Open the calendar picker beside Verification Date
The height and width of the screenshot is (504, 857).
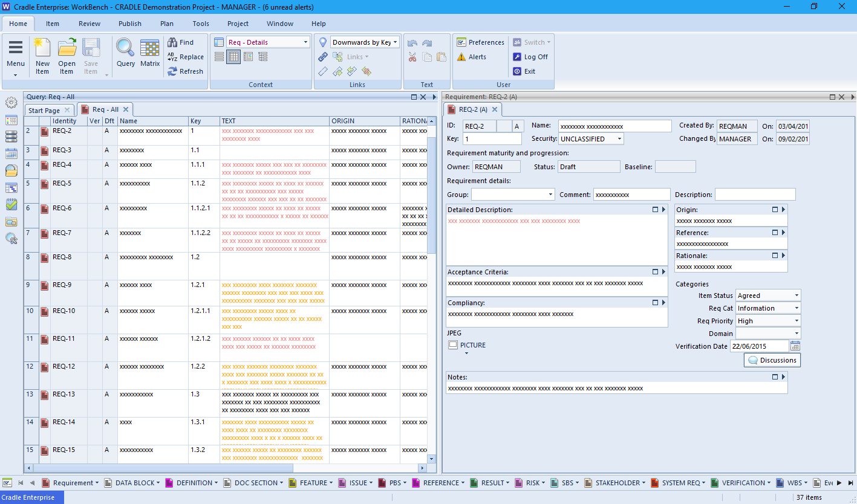[x=795, y=346]
